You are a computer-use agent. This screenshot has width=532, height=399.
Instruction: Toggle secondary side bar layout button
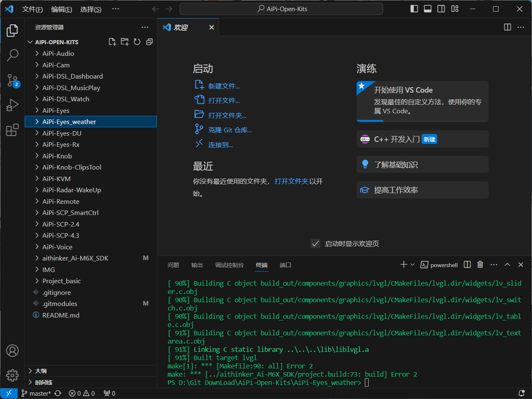click(441, 9)
